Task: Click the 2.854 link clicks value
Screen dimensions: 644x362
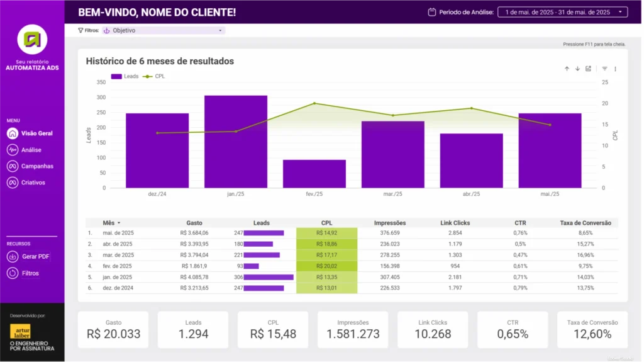Action: 455,233
